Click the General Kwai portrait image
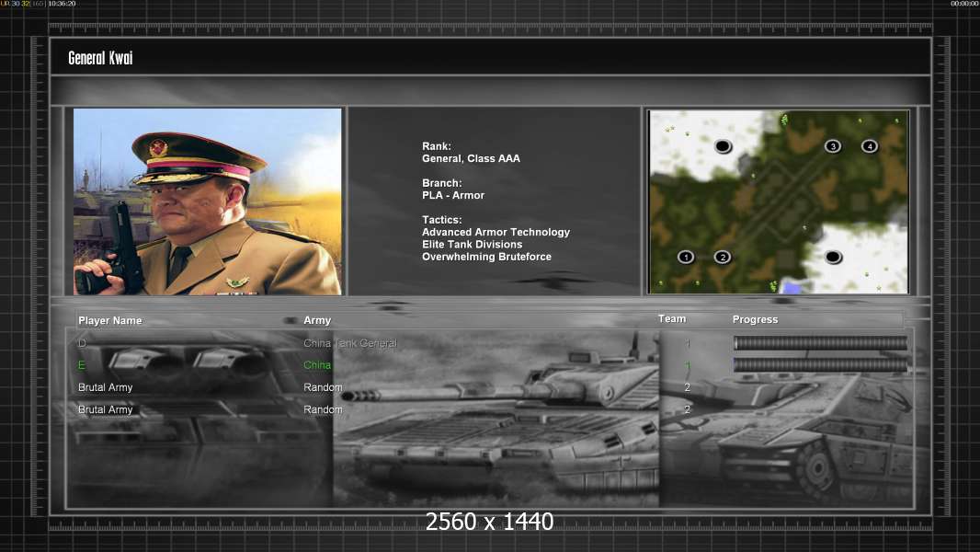980x552 pixels. 208,201
